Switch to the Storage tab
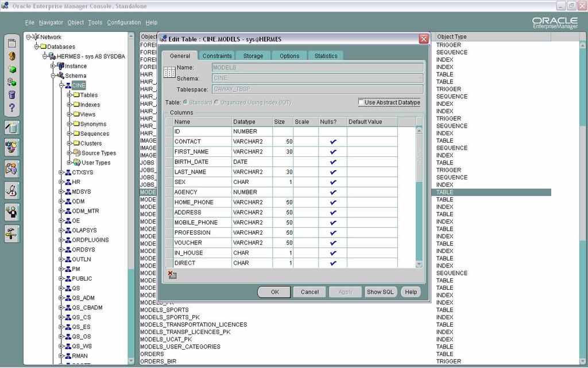This screenshot has width=588, height=368. (x=253, y=56)
